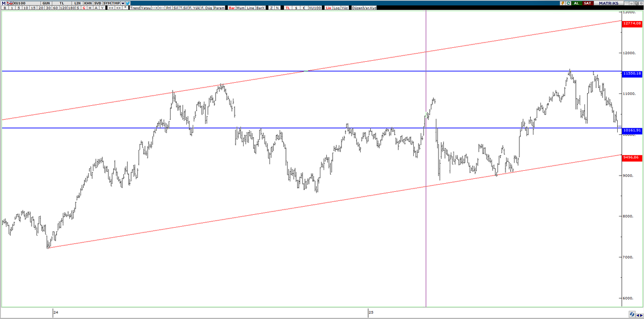Viewport: 644px width, 319px height.
Task: Select the 60-minute period
Action: point(55,8)
